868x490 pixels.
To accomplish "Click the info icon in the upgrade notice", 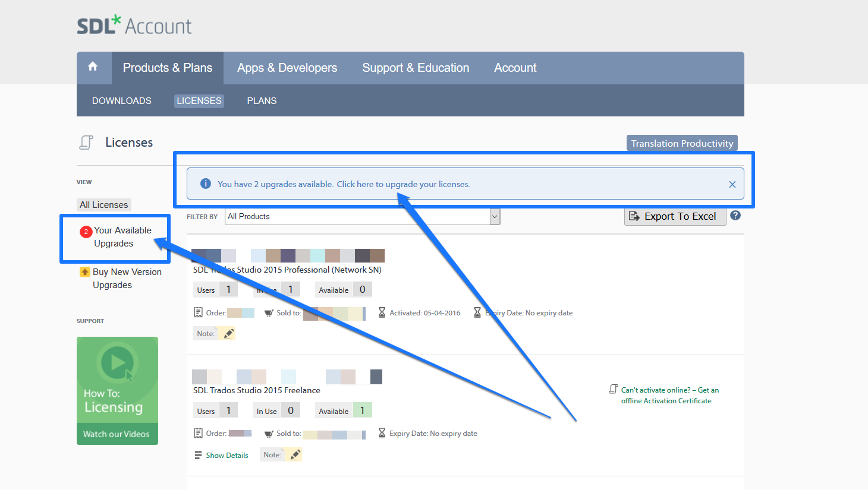I will 206,184.
